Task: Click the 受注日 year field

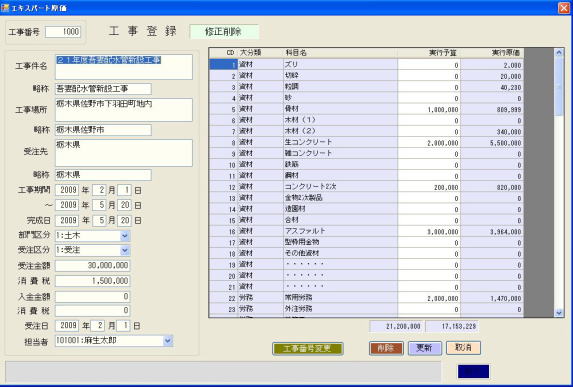Action: tap(67, 326)
